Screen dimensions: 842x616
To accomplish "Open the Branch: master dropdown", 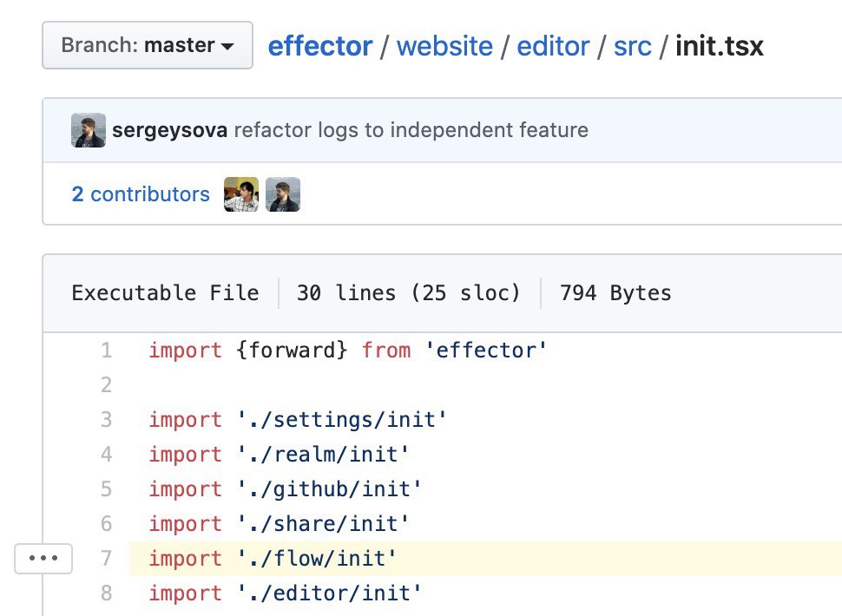I will 148,45.
